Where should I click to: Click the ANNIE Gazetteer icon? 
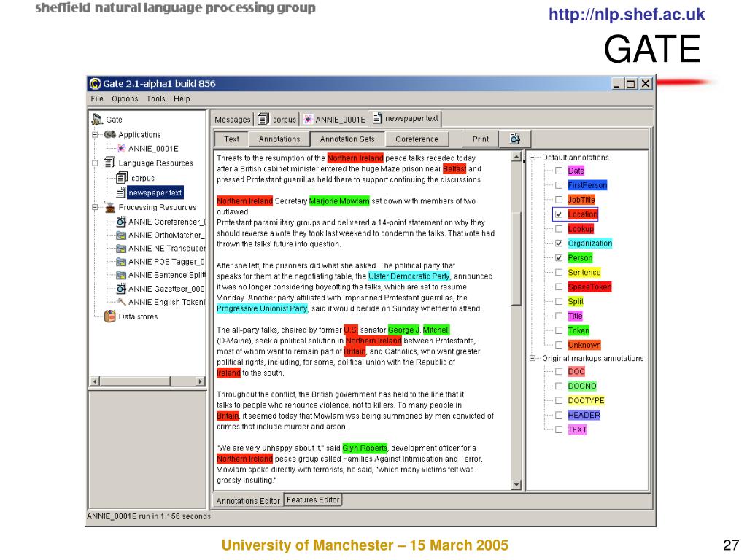coord(122,289)
